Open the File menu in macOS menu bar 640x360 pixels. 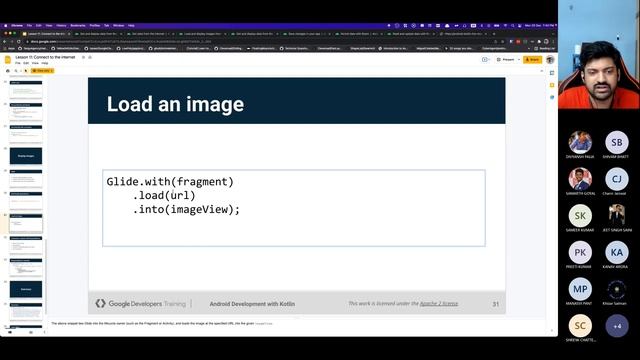pyautogui.click(x=29, y=26)
